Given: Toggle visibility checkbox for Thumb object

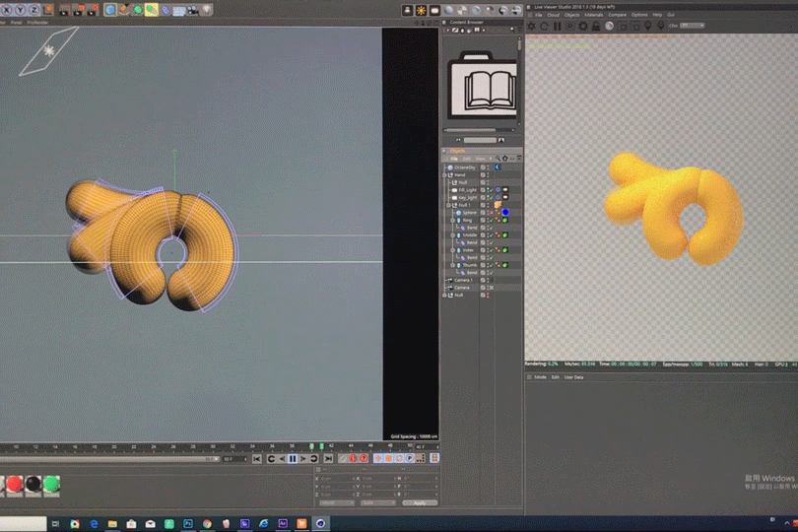Looking at the screenshot, I should coord(484,264).
